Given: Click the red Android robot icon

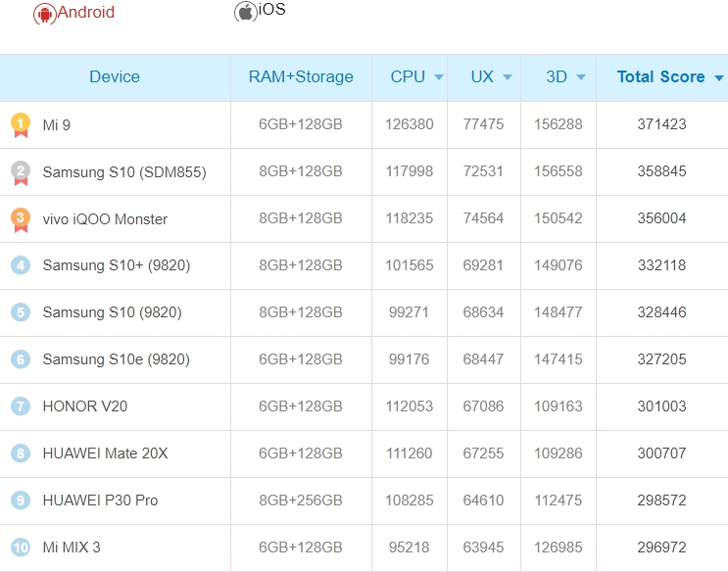Looking at the screenshot, I should (x=44, y=14).
